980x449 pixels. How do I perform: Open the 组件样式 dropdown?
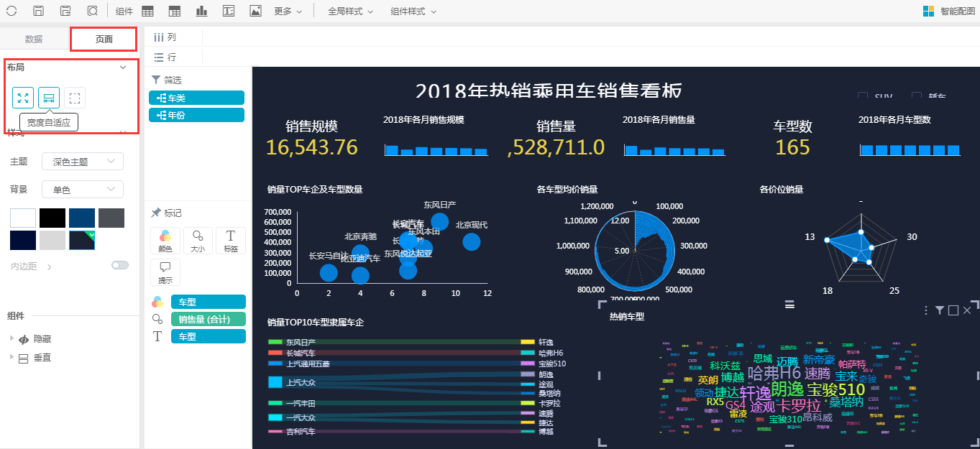tap(413, 11)
